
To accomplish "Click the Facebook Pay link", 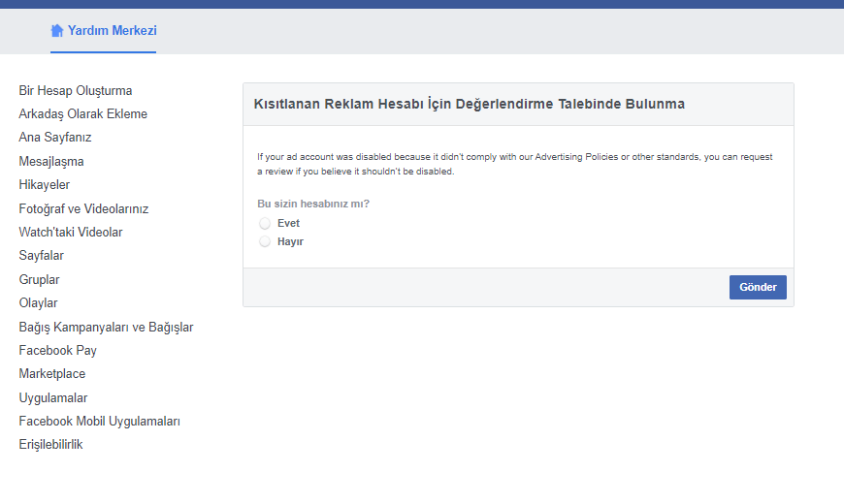I will (x=58, y=351).
